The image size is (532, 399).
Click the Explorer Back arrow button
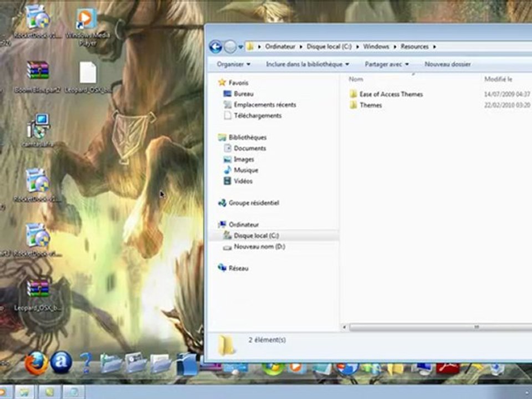coord(216,47)
